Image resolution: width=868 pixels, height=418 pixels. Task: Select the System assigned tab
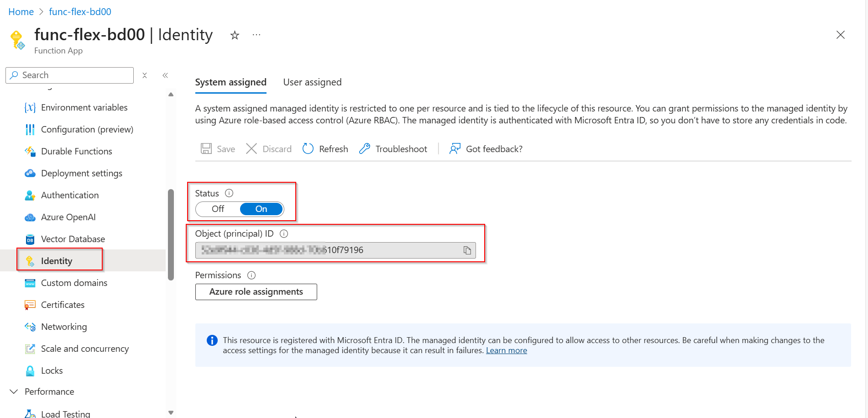click(231, 82)
